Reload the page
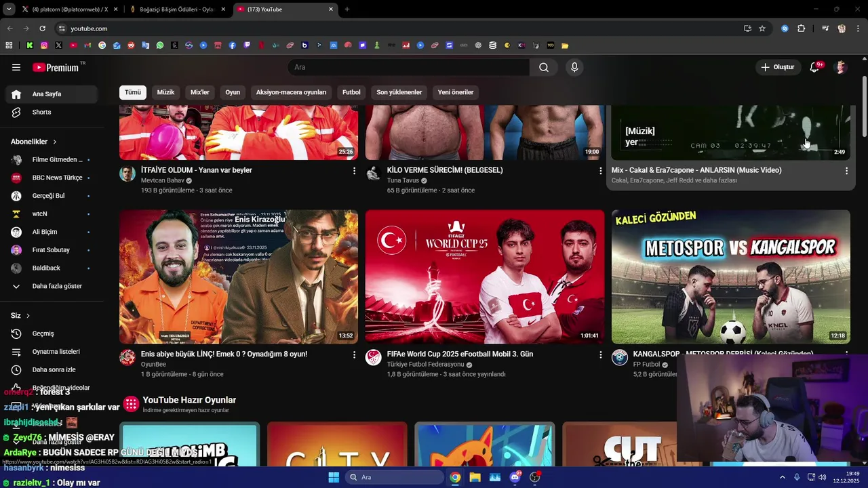This screenshot has height=488, width=868. pyautogui.click(x=42, y=28)
